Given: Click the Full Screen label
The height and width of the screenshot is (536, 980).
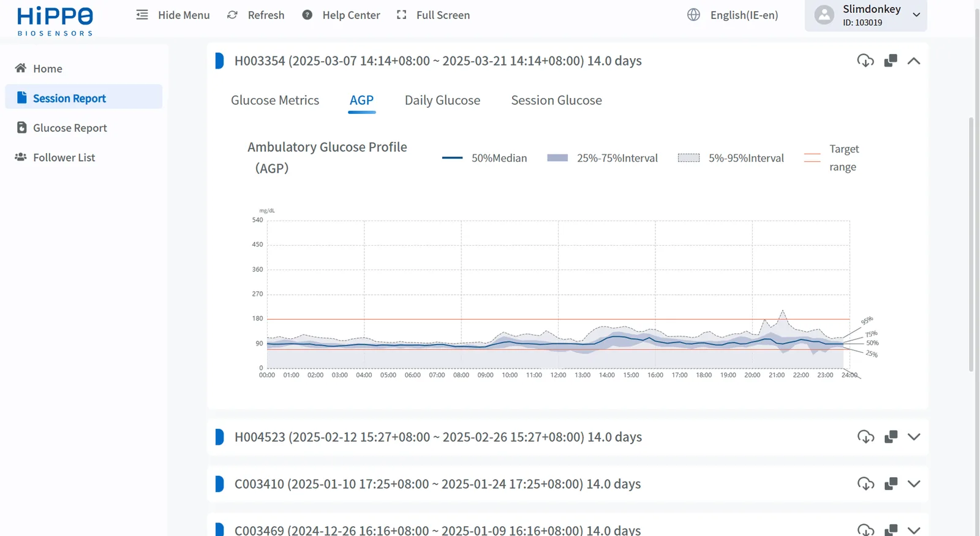Looking at the screenshot, I should click(x=443, y=15).
